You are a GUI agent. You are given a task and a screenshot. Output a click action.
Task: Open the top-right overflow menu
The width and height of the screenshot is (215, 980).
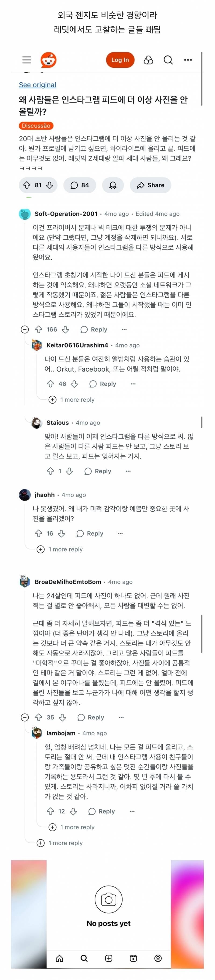coord(187,60)
